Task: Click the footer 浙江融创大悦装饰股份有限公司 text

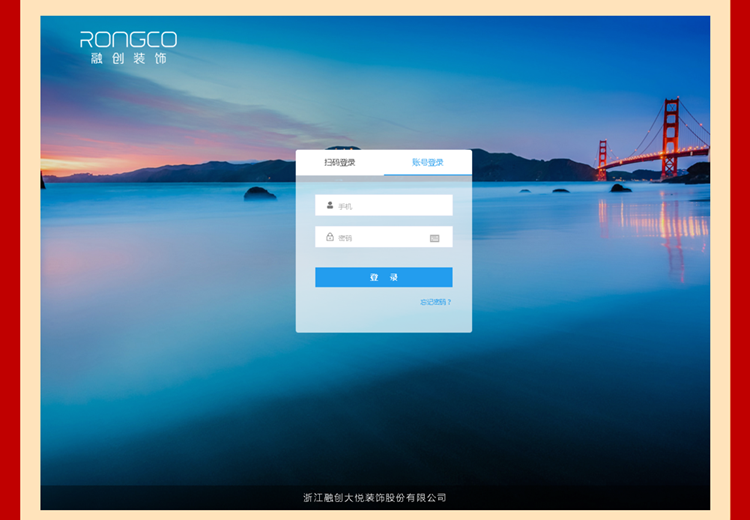Action: [x=375, y=498]
